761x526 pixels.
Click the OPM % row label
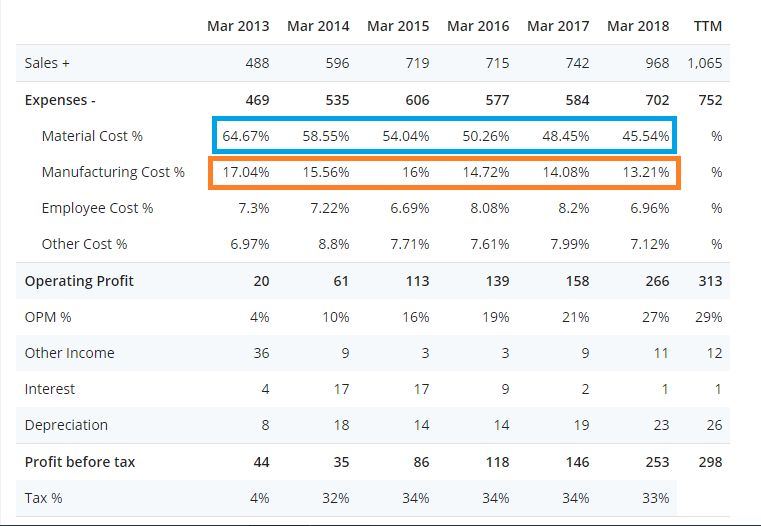tap(48, 317)
